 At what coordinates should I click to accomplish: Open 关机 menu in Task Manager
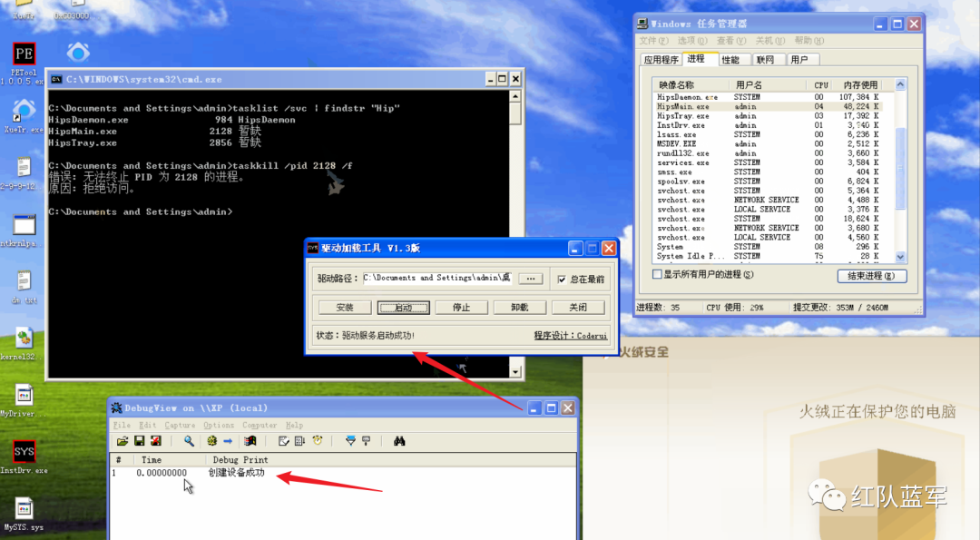pyautogui.click(x=770, y=41)
